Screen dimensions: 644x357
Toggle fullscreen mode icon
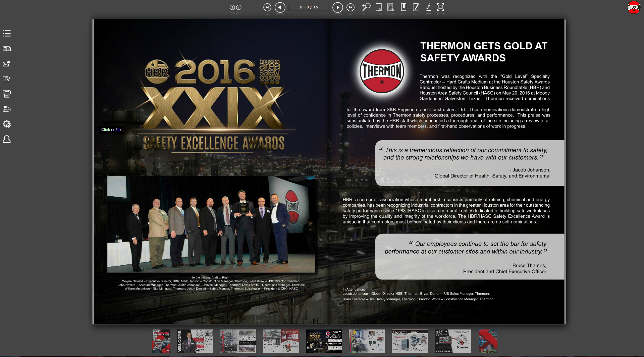pos(441,7)
